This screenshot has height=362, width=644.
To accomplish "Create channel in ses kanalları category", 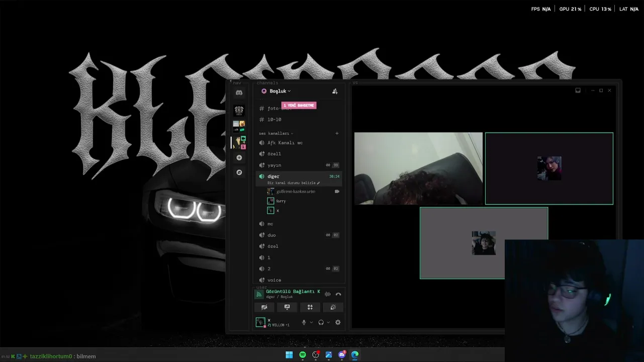I will pyautogui.click(x=337, y=133).
